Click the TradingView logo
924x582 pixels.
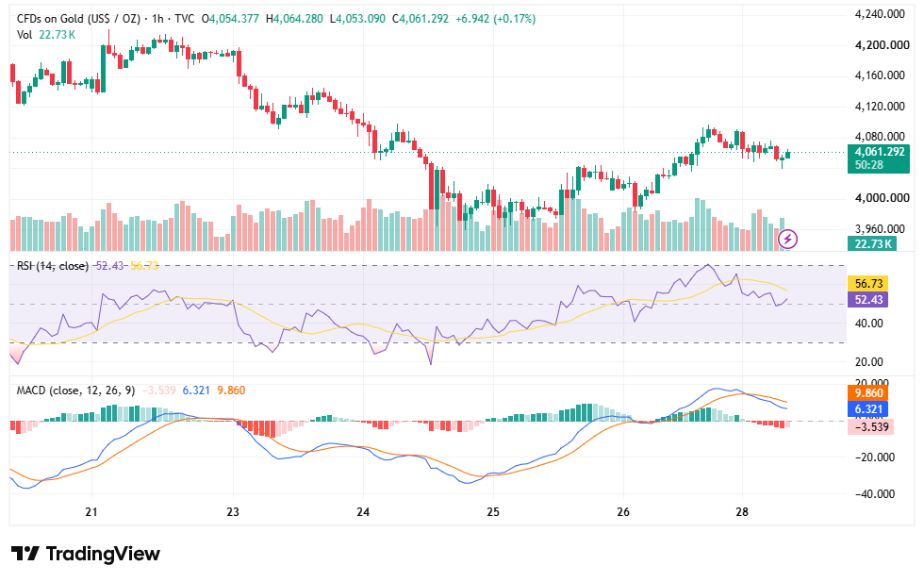tap(86, 554)
